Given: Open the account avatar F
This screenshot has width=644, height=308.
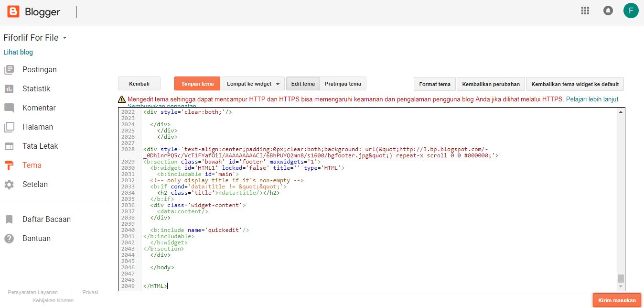Looking at the screenshot, I should pos(631,11).
